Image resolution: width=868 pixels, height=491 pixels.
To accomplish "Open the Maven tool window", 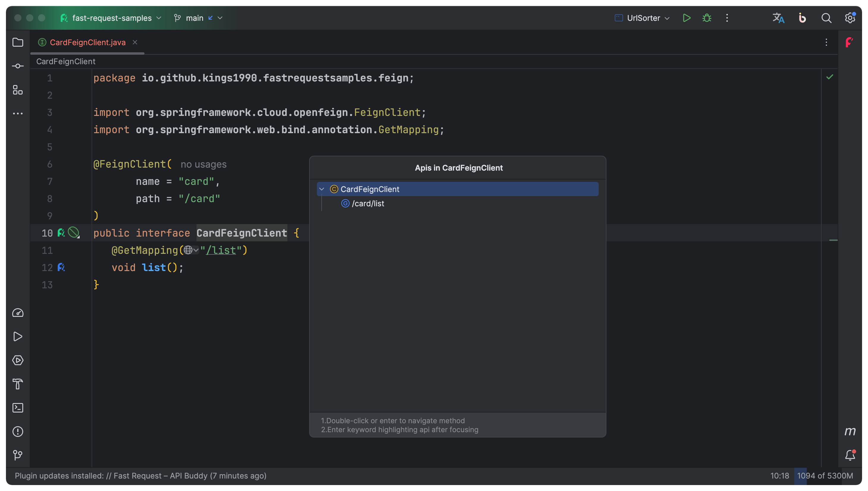I will 850,431.
